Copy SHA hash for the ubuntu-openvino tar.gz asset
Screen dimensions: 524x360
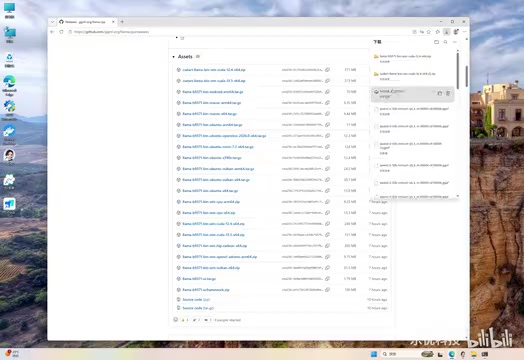pos(328,136)
